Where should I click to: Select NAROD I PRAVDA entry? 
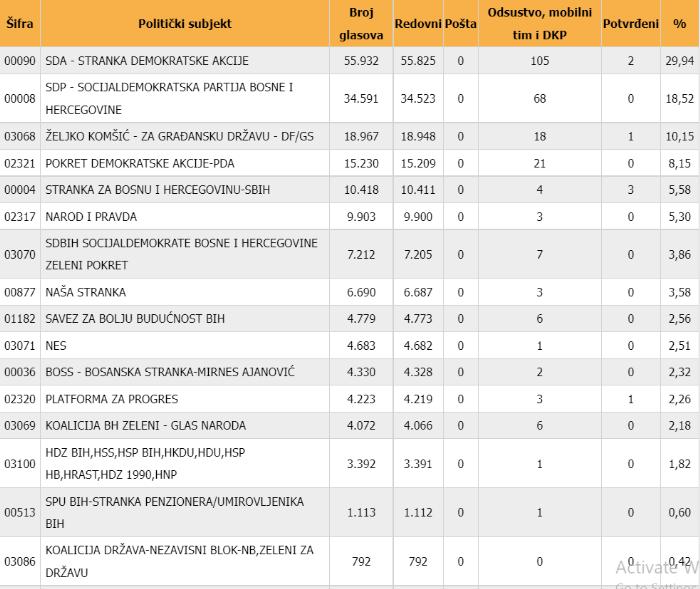click(91, 217)
